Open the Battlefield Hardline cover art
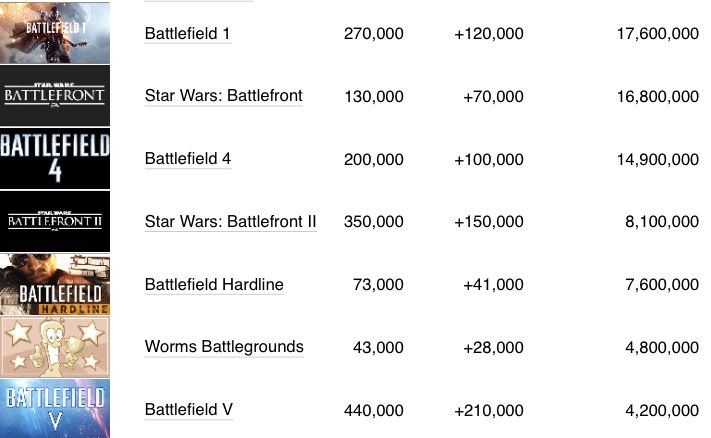Viewport: 711px width, 438px height. tap(55, 285)
